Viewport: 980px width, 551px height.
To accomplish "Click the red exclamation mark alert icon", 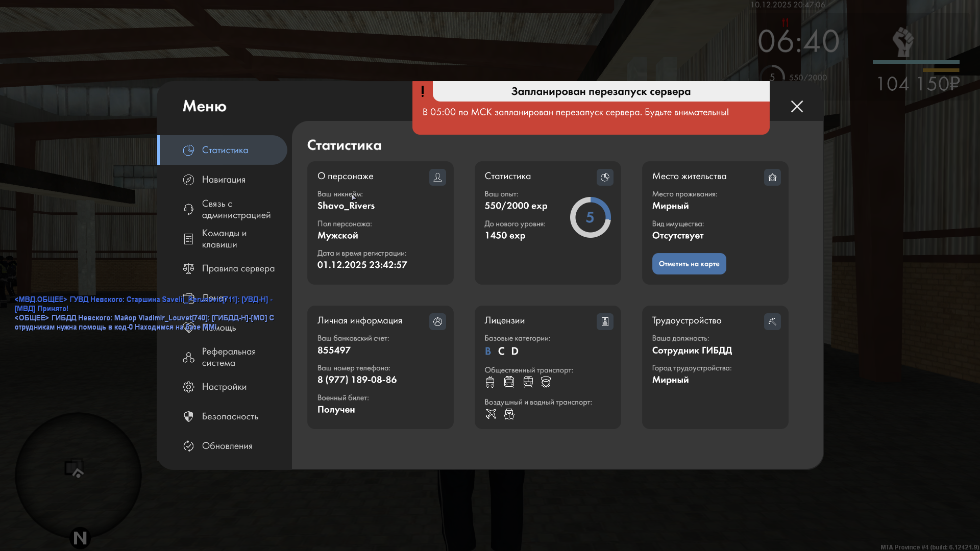I will pyautogui.click(x=423, y=91).
